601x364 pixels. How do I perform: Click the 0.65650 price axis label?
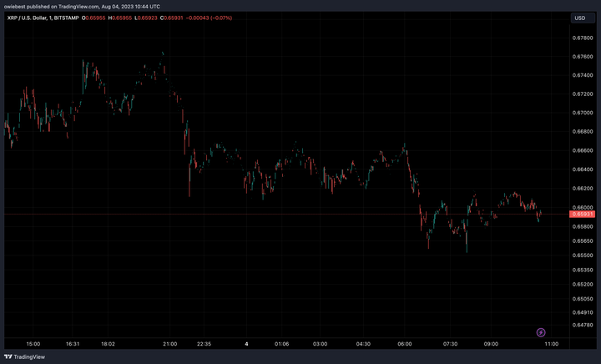click(x=583, y=241)
